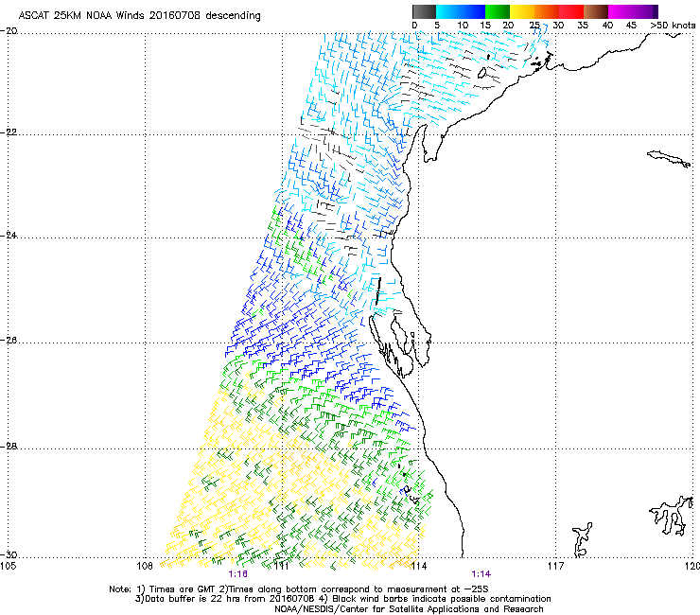Viewport: 700px width, 615px height.
Task: Click the '-30' latitude axis label
Action: tap(9, 555)
